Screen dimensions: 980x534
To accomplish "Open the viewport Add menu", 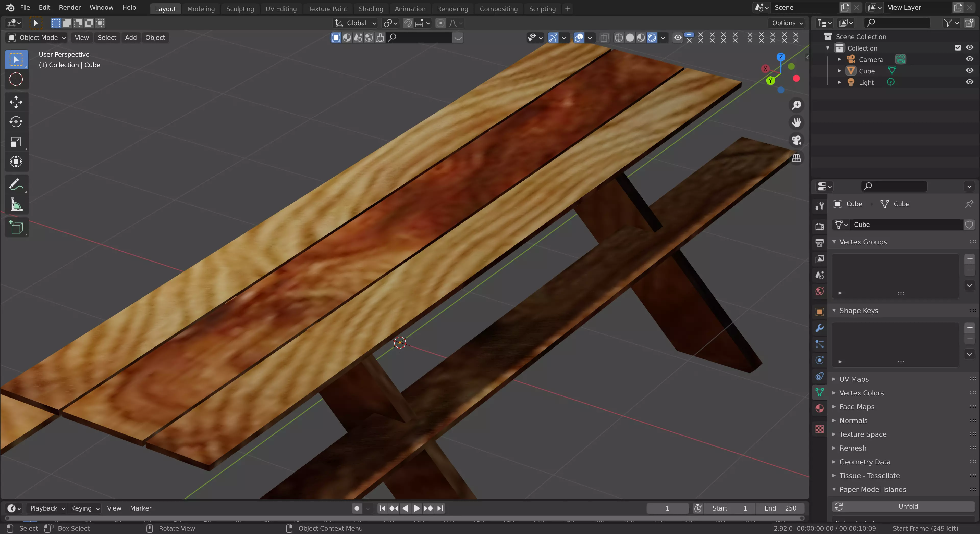I will (130, 37).
